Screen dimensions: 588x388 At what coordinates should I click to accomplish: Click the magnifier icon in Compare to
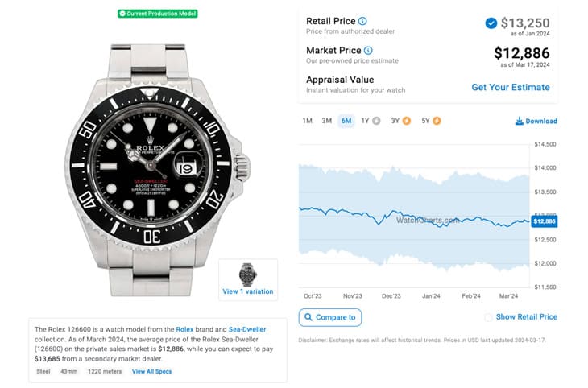pos(308,317)
